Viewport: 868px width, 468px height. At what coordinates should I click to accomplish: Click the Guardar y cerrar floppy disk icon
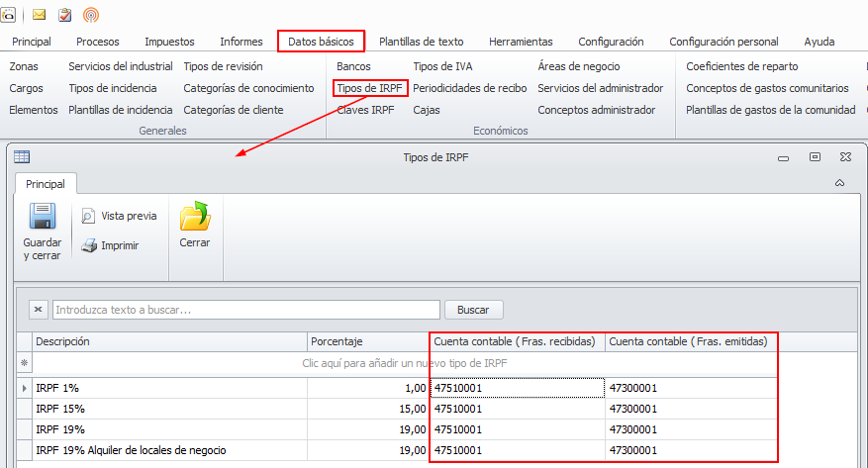pyautogui.click(x=43, y=217)
